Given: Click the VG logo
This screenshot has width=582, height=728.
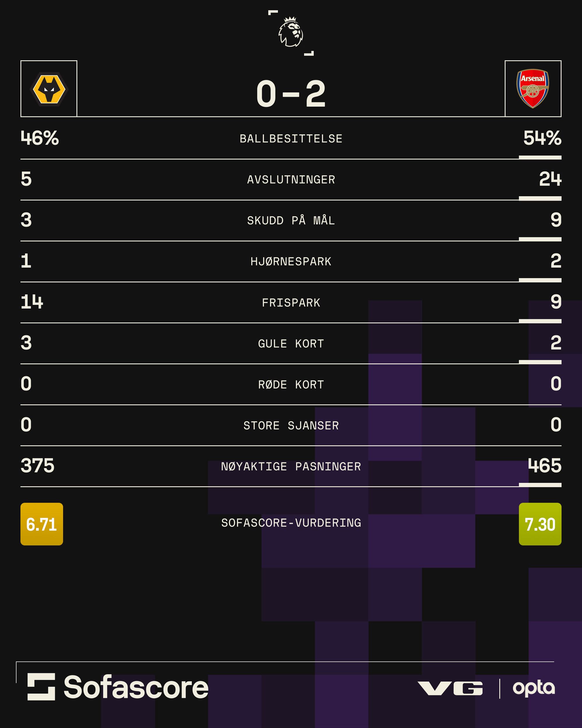Looking at the screenshot, I should 450,688.
